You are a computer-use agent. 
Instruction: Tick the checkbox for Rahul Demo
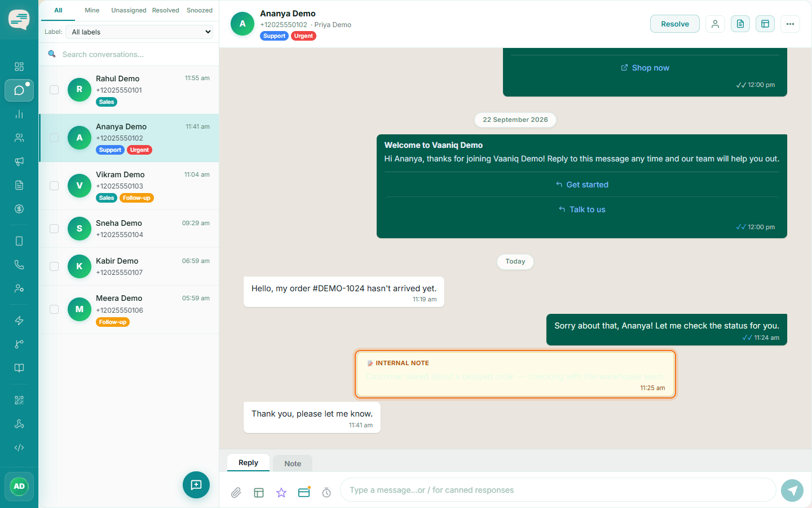54,90
